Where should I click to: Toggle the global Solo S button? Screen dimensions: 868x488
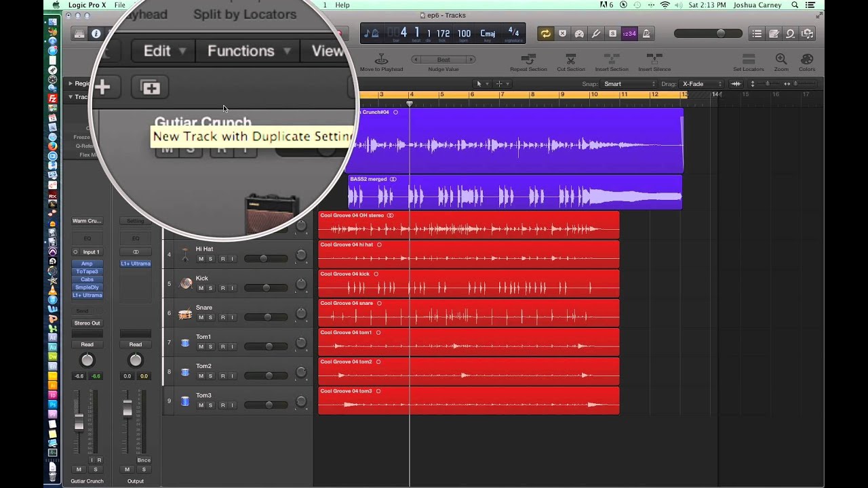[x=613, y=33]
